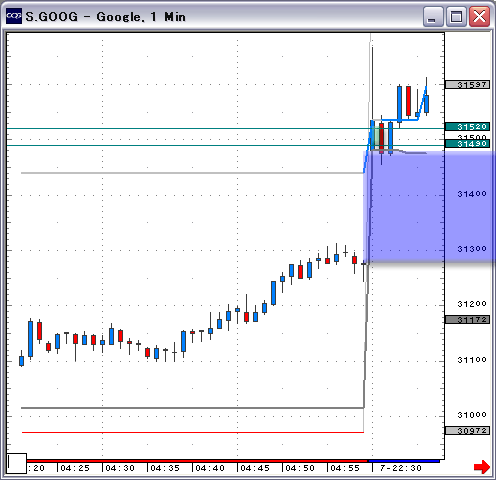This screenshot has width=496, height=480.
Task: Click the red horizontal line near 30972
Action: 193,432
